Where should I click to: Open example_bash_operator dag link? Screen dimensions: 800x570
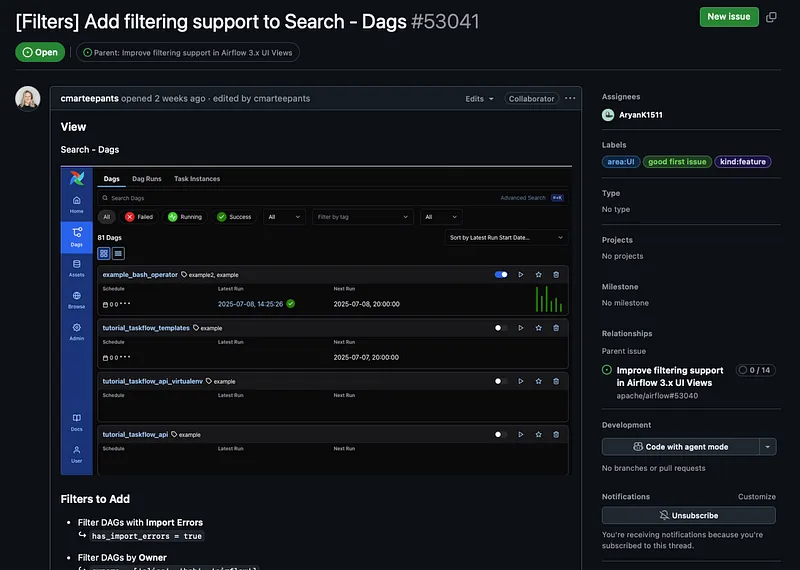140,275
